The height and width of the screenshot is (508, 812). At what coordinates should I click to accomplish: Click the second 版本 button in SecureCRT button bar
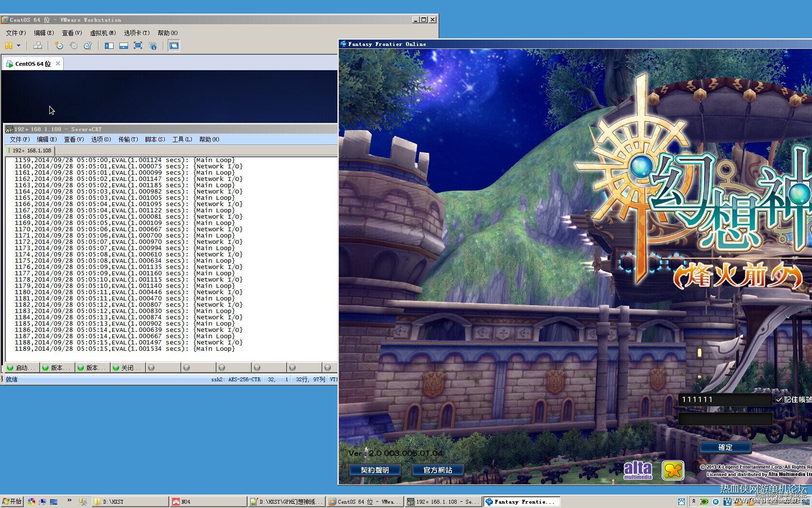93,368
